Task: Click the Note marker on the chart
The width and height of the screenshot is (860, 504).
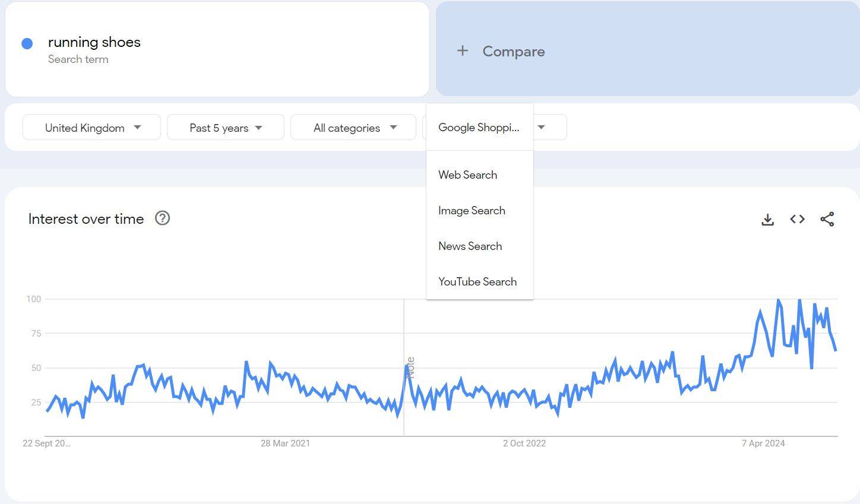Action: point(410,367)
